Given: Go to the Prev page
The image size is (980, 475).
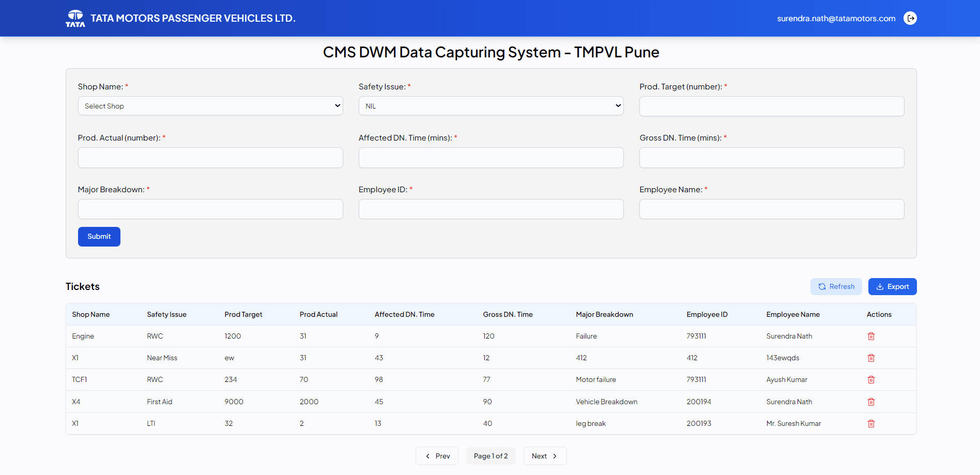Looking at the screenshot, I should (437, 456).
